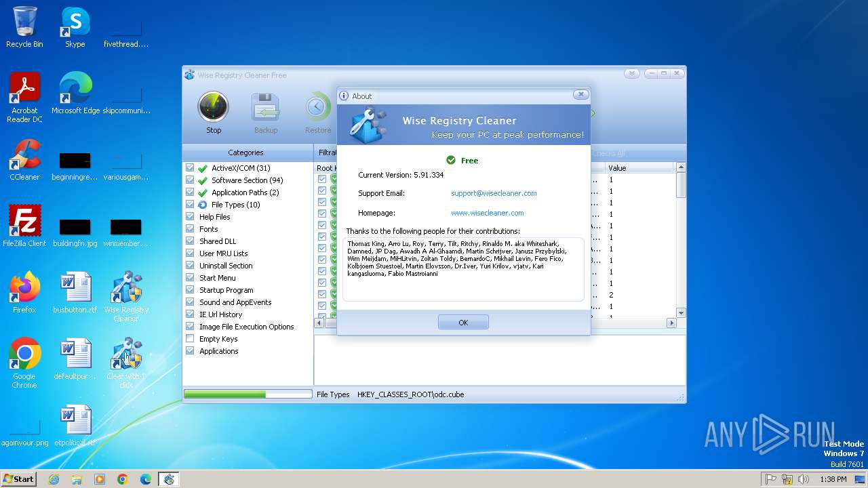Click the taskbar clock showing 1:38 PM
This screenshot has height=488, width=868.
(x=833, y=479)
